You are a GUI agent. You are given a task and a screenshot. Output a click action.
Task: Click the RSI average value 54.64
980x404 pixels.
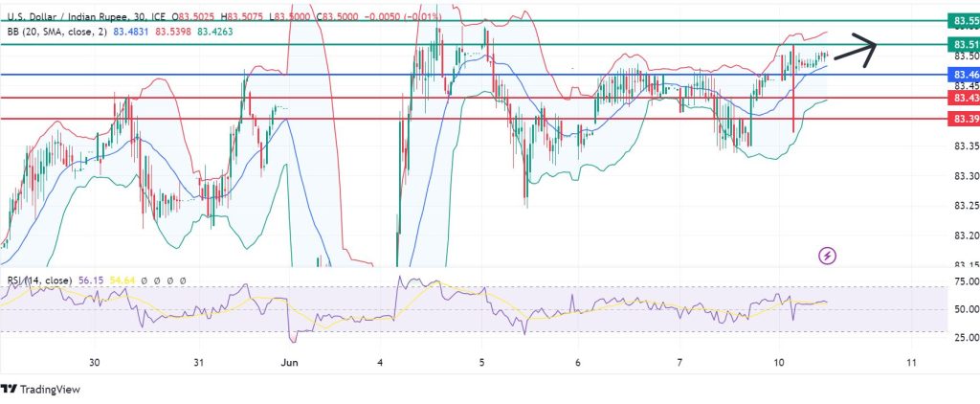click(122, 281)
